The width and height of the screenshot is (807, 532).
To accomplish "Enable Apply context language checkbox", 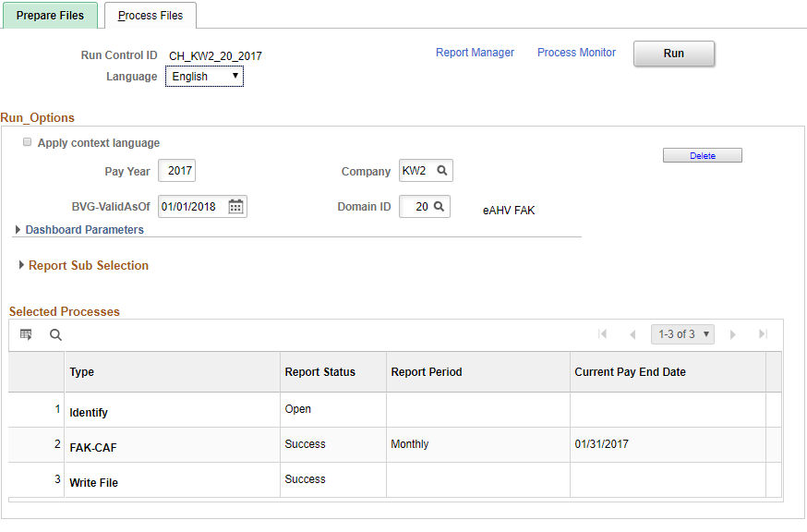I will pyautogui.click(x=28, y=142).
